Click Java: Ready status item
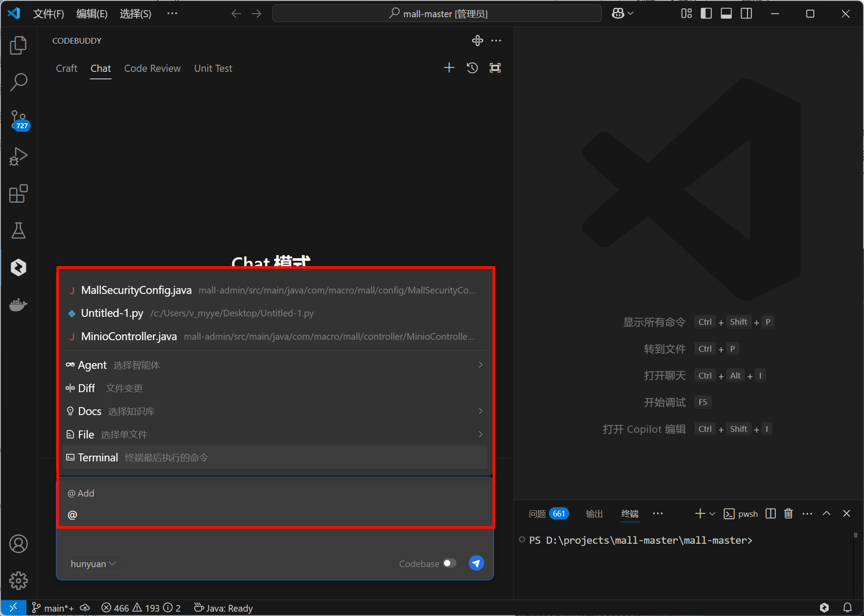Image resolution: width=864 pixels, height=616 pixels. click(223, 608)
